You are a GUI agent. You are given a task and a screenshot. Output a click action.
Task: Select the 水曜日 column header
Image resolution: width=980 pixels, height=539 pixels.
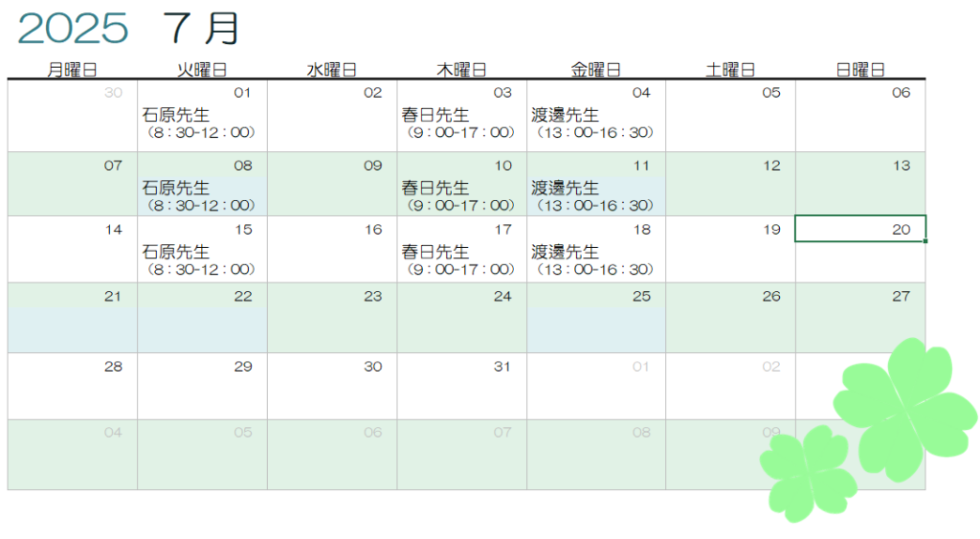coord(332,70)
